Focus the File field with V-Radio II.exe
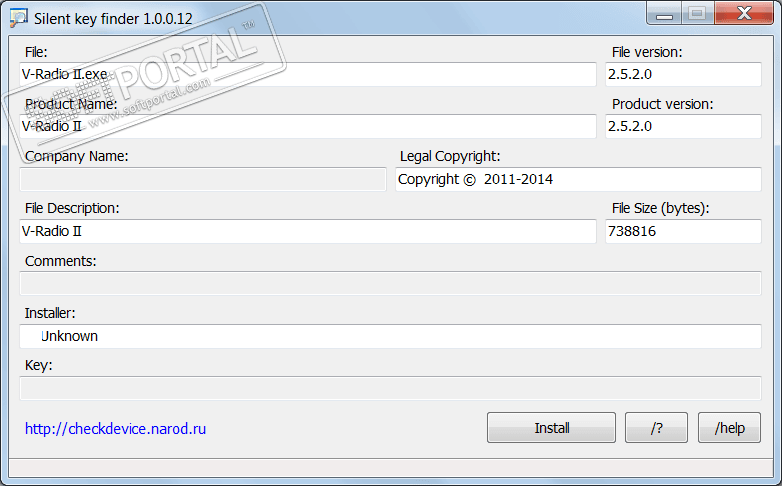Image resolution: width=782 pixels, height=486 pixels. click(x=308, y=74)
